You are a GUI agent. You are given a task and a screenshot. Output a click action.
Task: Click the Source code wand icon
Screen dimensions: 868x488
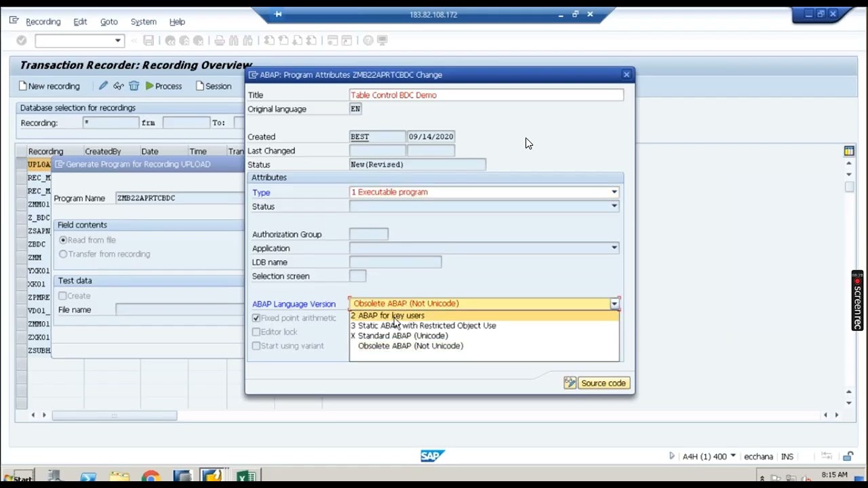pos(570,383)
